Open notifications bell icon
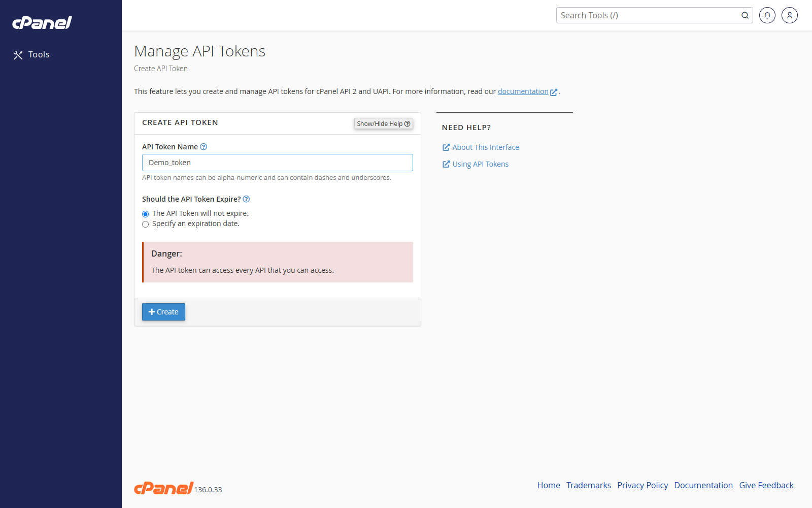Screen dimensions: 812x508 point(767,15)
